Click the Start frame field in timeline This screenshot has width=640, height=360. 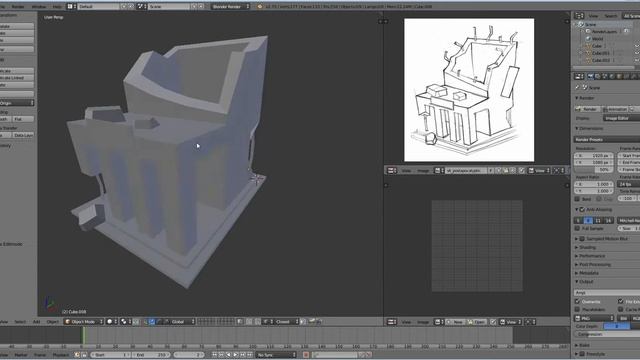point(110,355)
